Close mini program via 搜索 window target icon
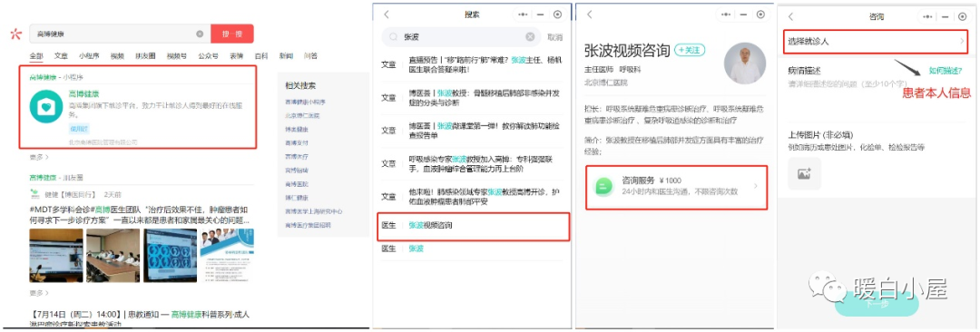 click(x=558, y=15)
